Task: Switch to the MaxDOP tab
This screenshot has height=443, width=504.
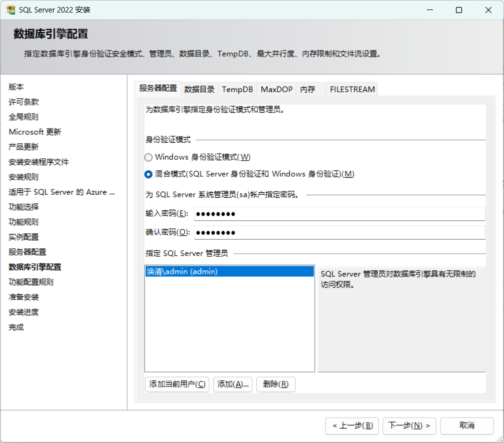Action: click(x=276, y=89)
